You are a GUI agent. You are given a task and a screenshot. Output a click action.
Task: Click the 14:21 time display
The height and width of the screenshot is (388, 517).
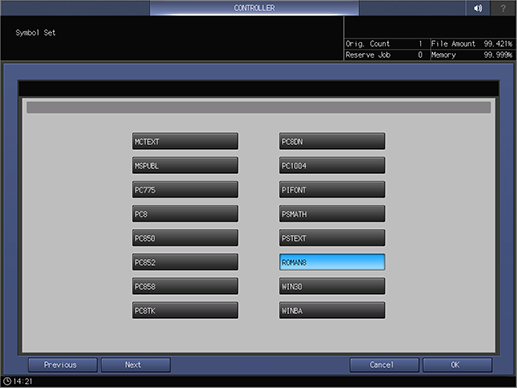(23, 381)
